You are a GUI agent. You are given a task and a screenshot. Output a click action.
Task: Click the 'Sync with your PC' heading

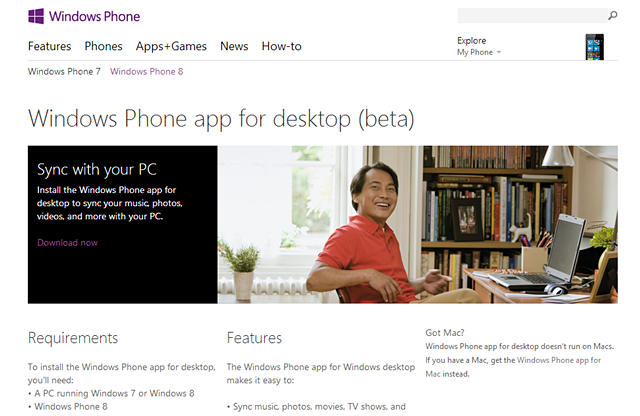click(97, 169)
